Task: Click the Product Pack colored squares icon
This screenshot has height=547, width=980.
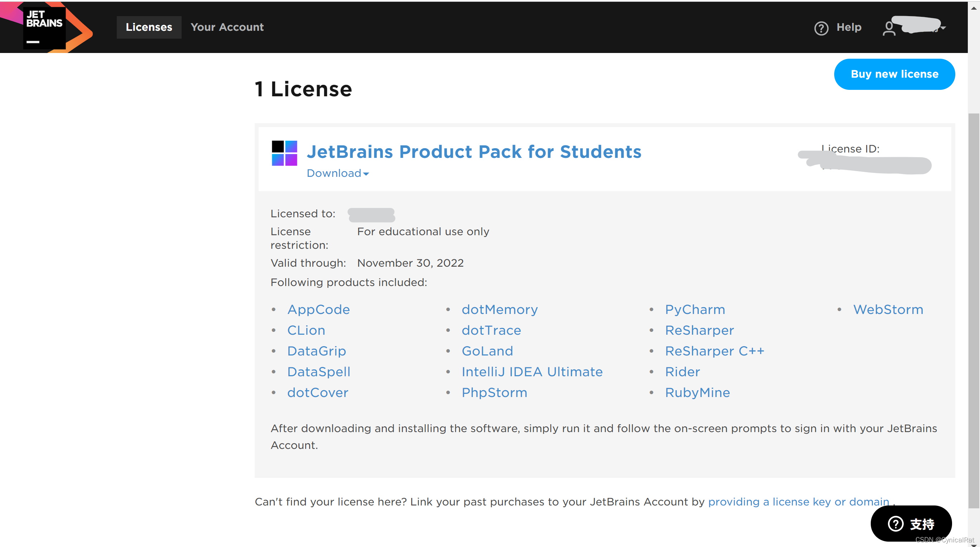Action: 284,153
